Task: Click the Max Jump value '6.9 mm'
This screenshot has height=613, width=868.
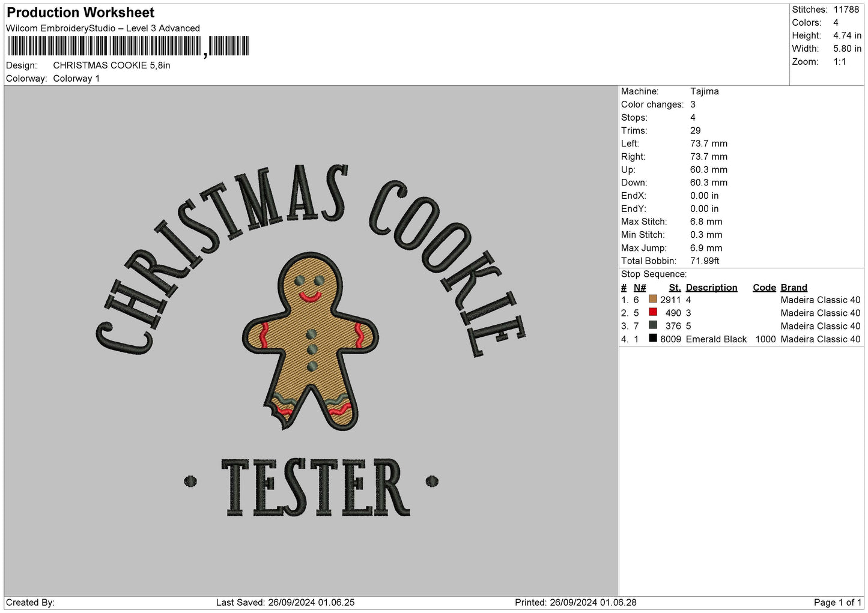Action: [706, 248]
